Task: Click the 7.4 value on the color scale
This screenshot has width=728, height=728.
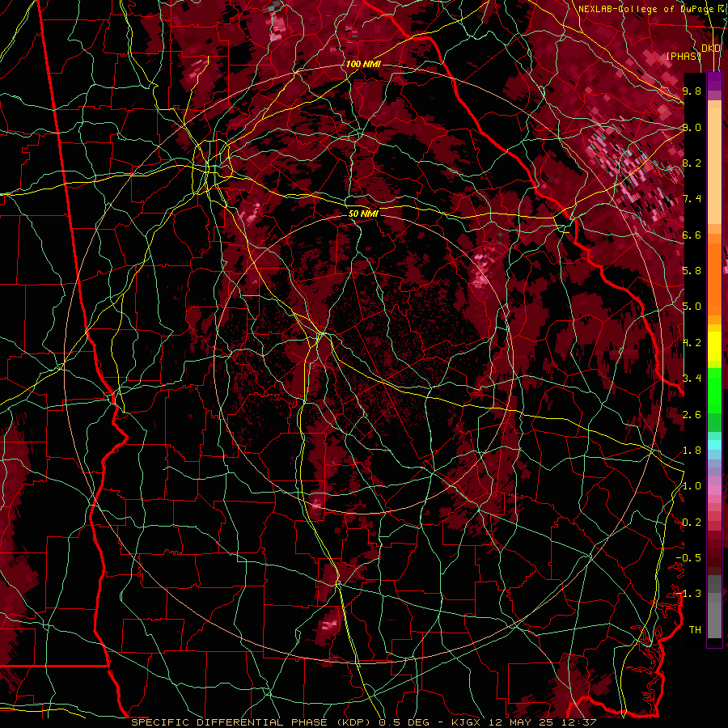Action: [692, 199]
